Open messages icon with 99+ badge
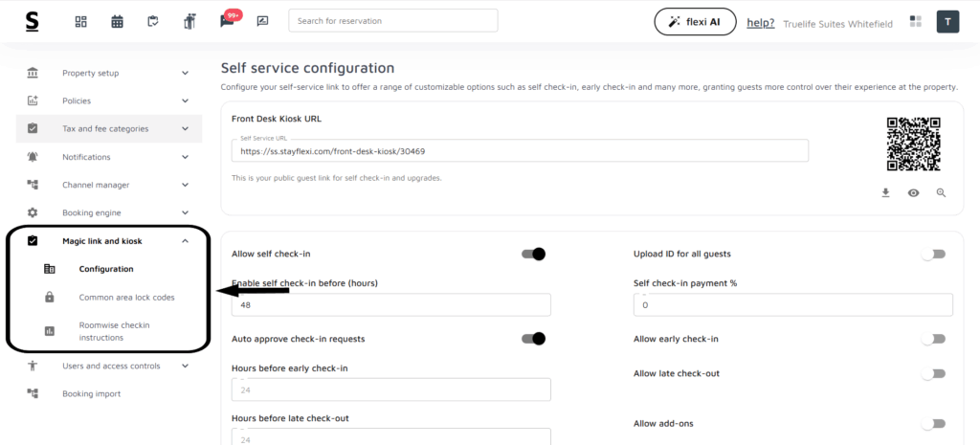Image resolution: width=980 pixels, height=445 pixels. click(227, 22)
